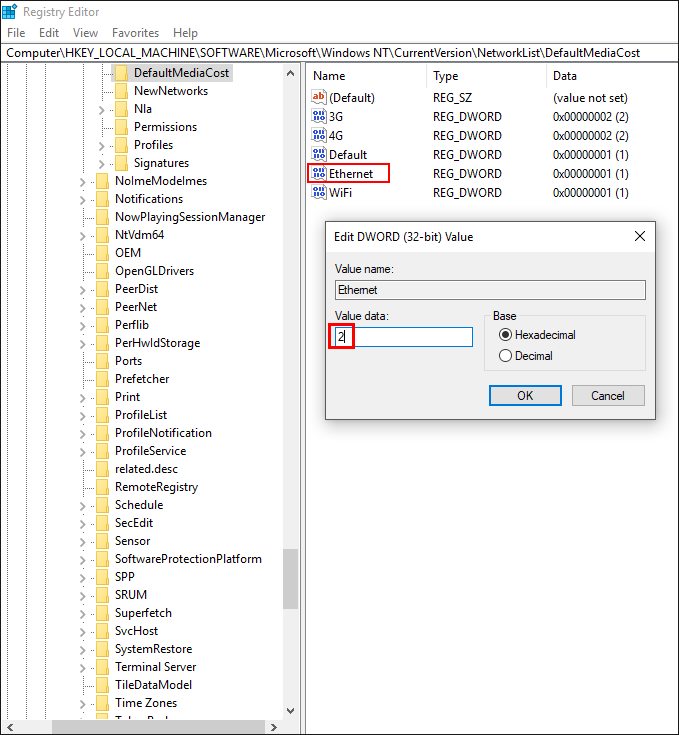Click the horizontal scrollbar right arrow
The image size is (679, 735).
click(x=274, y=727)
